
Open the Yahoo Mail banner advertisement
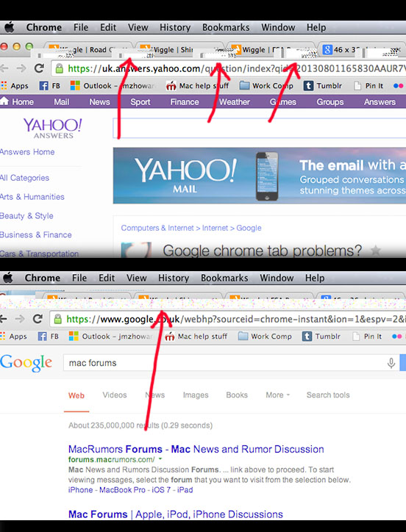click(x=259, y=176)
